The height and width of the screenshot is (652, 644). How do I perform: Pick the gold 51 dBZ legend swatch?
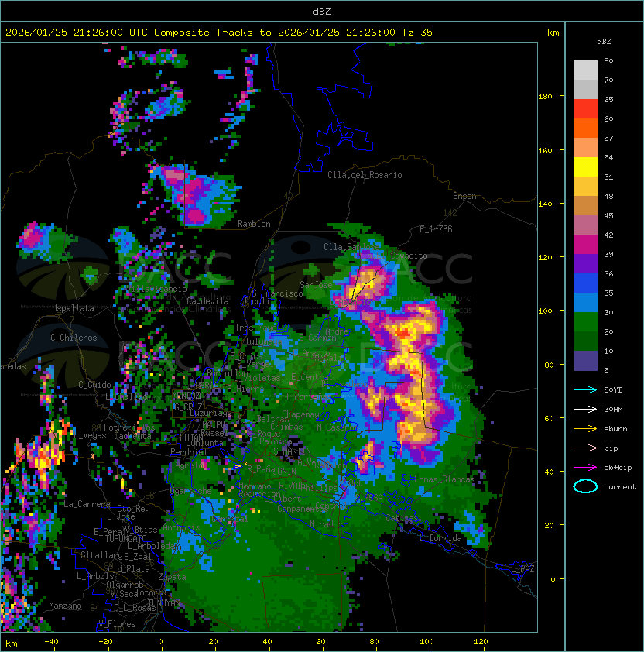pyautogui.click(x=585, y=187)
